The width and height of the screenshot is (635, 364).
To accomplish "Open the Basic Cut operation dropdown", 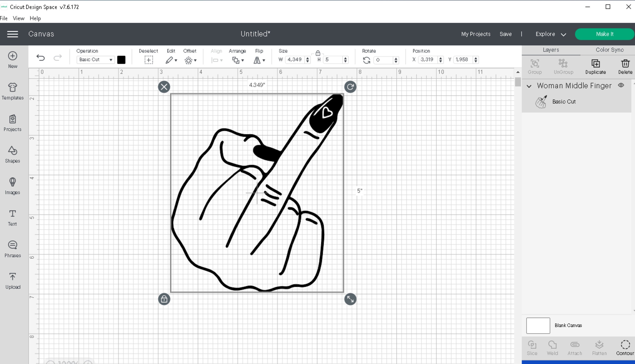I will [95, 59].
